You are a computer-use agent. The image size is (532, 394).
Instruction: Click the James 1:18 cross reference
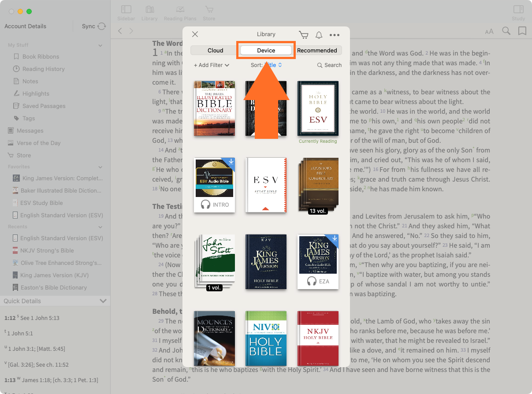tap(35, 380)
